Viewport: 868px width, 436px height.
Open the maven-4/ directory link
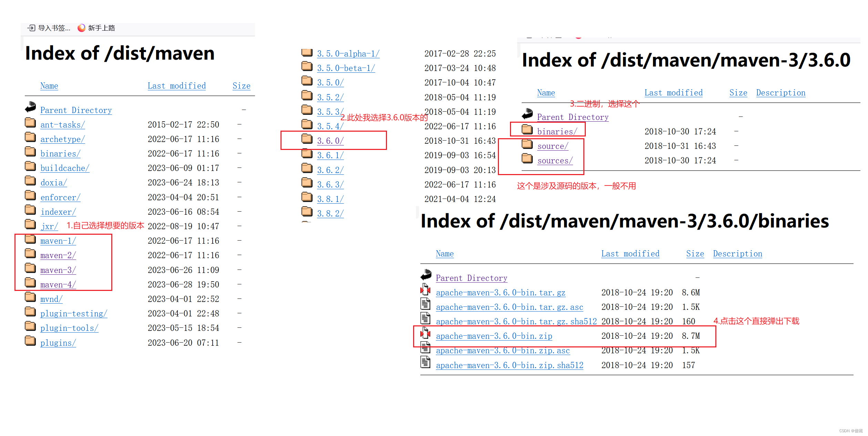coord(58,285)
